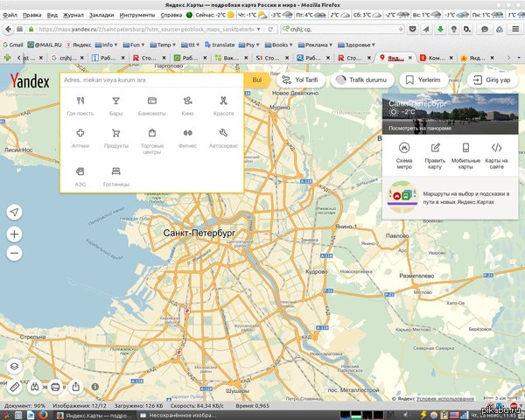Open the 'Закладки' menu
This screenshot has width=525, height=420.
101,15
